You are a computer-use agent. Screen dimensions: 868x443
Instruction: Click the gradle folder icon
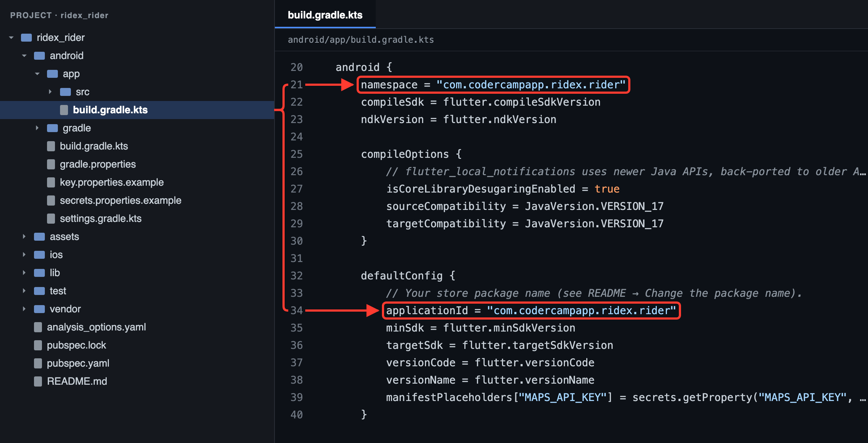coord(52,128)
